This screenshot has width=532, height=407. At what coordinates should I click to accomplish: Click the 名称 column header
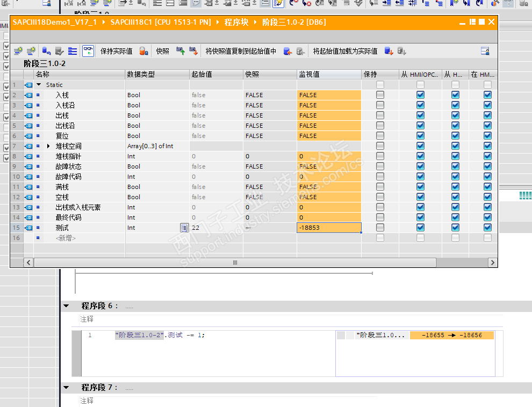coord(80,74)
